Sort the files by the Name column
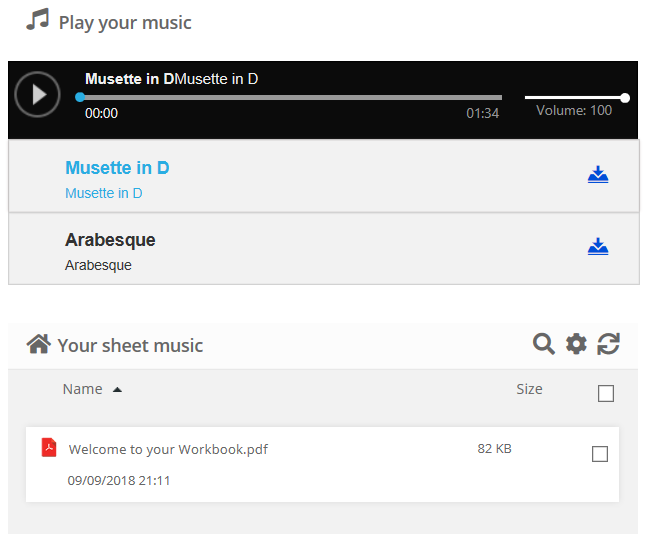The width and height of the screenshot is (649, 534). tap(82, 389)
